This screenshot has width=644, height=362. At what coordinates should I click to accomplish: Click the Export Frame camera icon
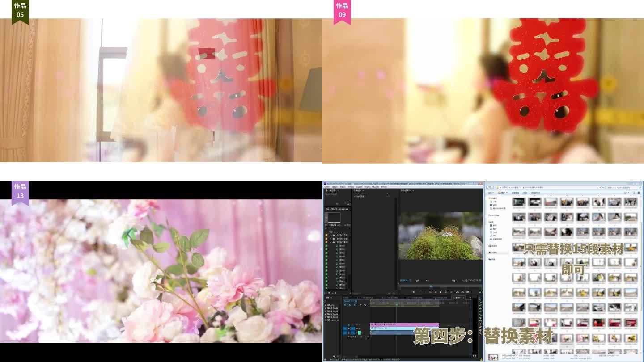[x=468, y=292]
